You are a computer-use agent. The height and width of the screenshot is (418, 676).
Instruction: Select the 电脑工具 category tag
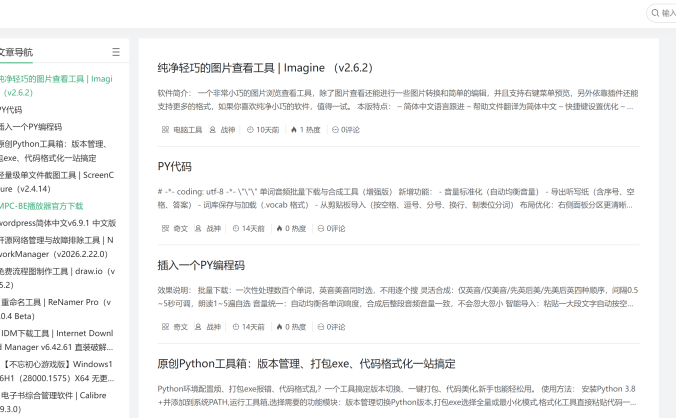pos(188,130)
